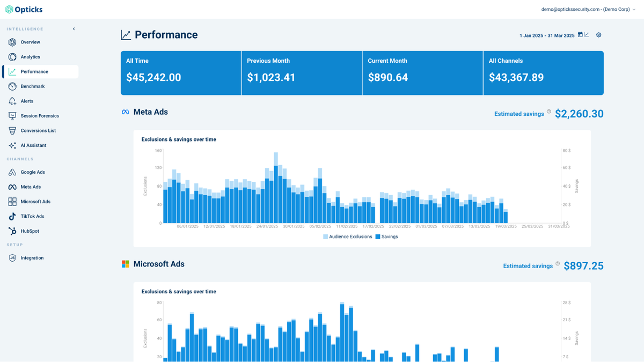
Task: Open the TikTok Ads channel icon
Action: [12, 216]
